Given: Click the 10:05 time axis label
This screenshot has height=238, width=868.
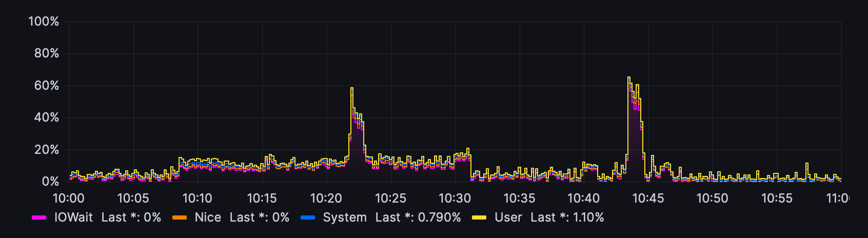Looking at the screenshot, I should point(133,198).
